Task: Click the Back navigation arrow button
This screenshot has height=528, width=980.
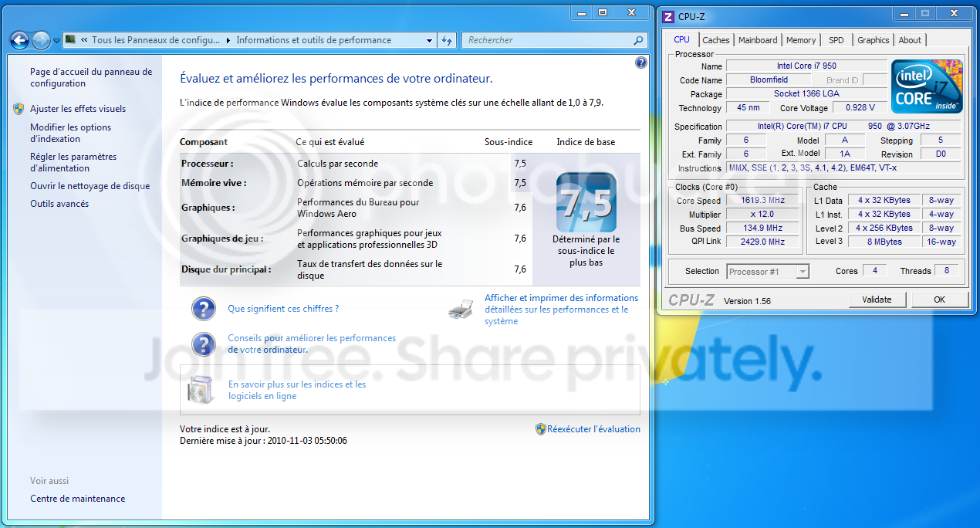Action: click(x=19, y=40)
